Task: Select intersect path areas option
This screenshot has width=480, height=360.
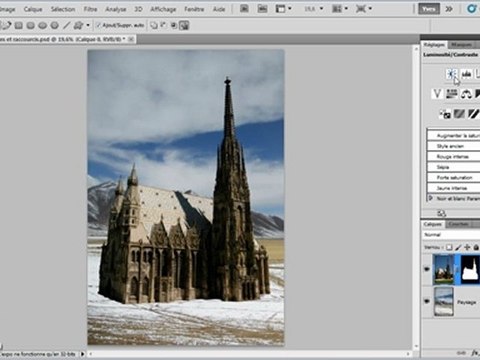Action: [174, 25]
